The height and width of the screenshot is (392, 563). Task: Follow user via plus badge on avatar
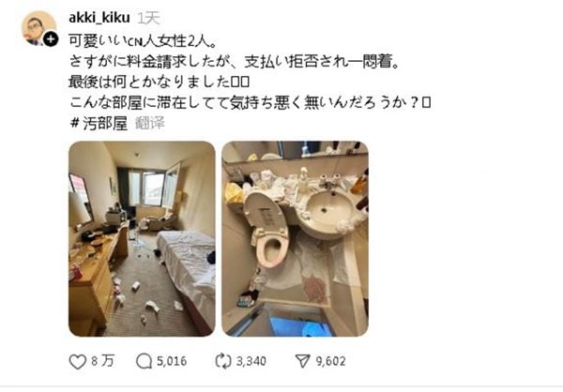51,39
